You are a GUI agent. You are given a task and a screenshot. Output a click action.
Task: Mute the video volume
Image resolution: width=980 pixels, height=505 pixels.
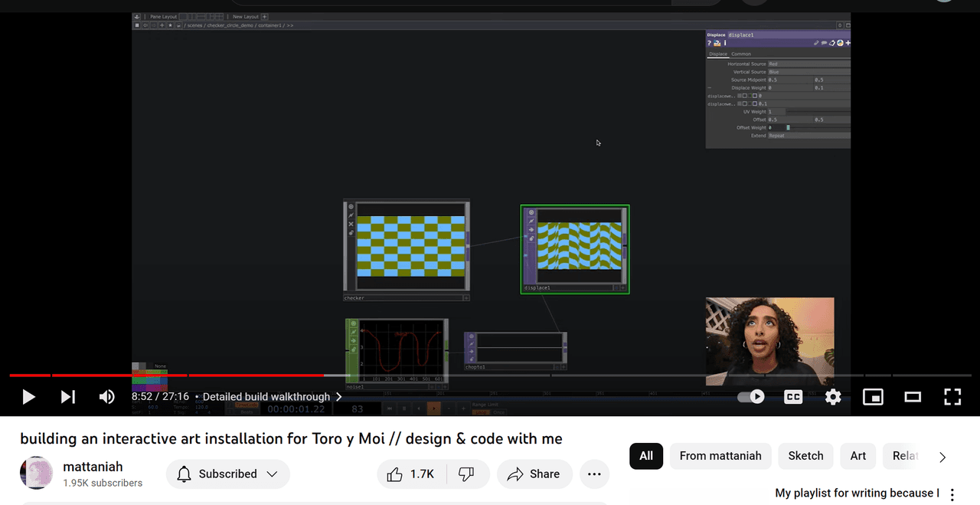pos(107,397)
